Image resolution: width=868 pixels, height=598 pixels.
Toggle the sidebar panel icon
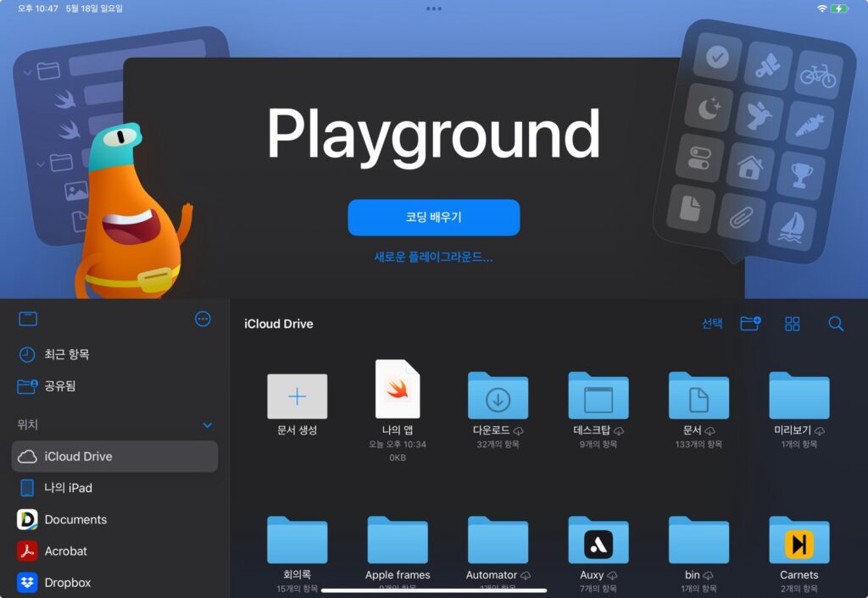click(x=28, y=319)
